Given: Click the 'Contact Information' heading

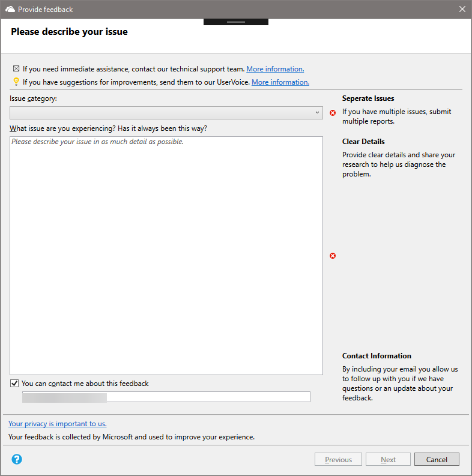Looking at the screenshot, I should coord(377,356).
